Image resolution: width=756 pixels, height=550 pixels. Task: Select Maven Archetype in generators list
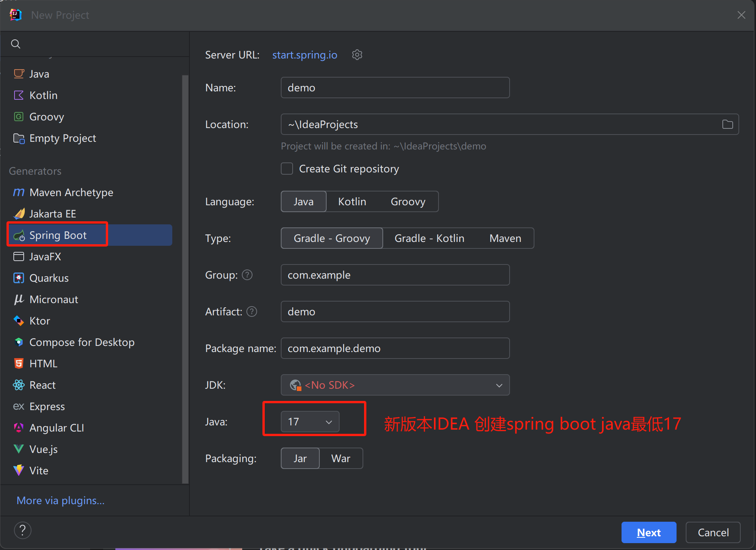71,193
